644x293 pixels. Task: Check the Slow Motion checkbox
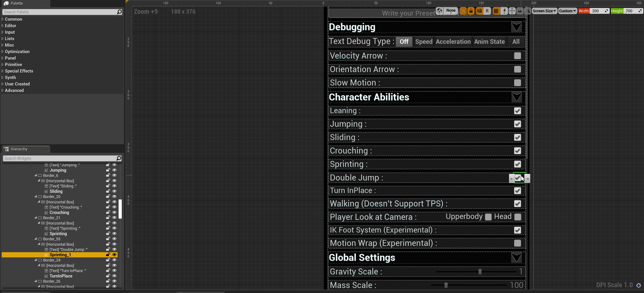point(518,83)
